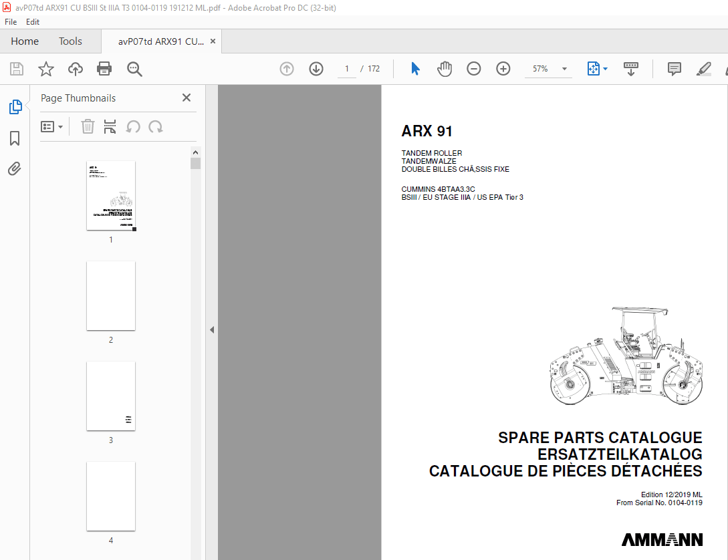
Task: Go to next page with down arrow
Action: coord(316,68)
